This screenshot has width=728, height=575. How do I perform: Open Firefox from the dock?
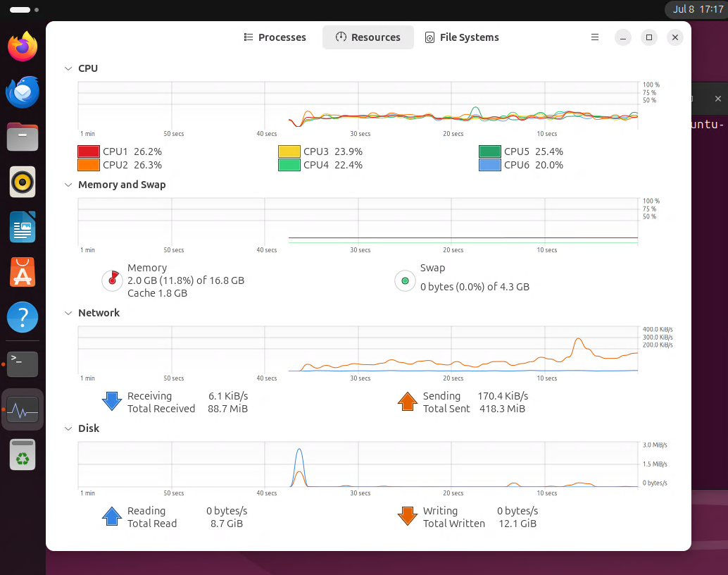coord(23,47)
